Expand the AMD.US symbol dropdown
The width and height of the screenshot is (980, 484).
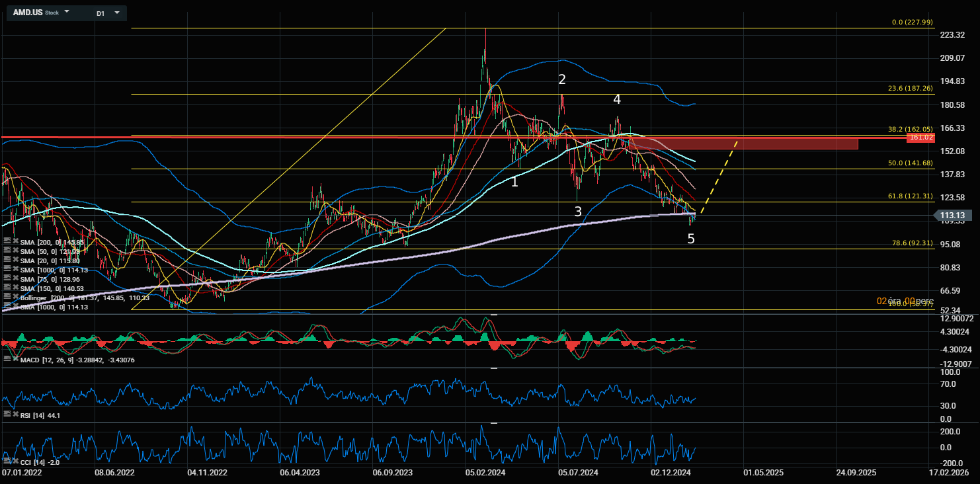click(67, 13)
